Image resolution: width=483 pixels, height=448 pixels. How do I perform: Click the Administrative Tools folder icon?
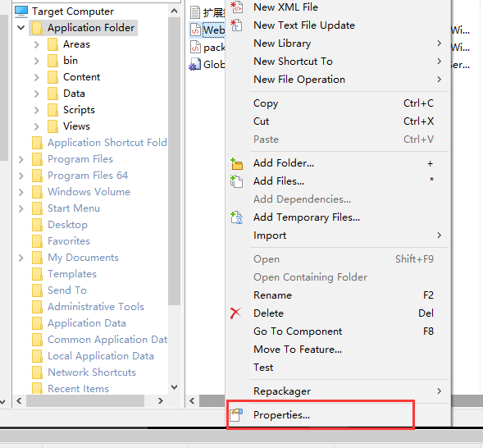38,307
